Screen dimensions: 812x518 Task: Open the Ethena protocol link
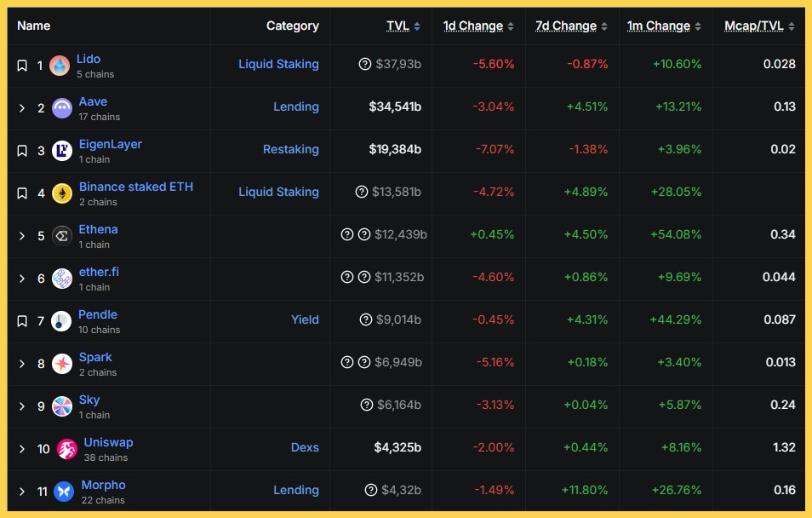99,229
